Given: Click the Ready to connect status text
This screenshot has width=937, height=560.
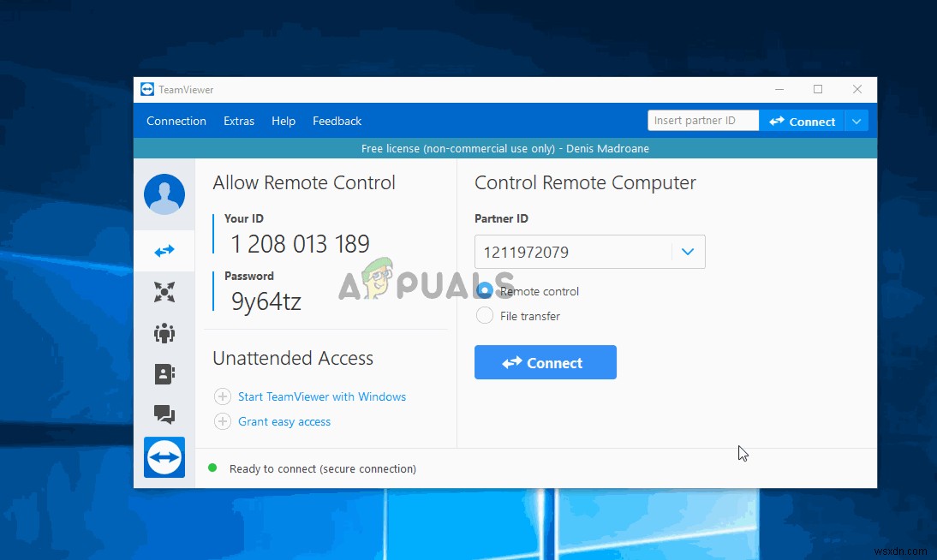Looking at the screenshot, I should pyautogui.click(x=323, y=468).
